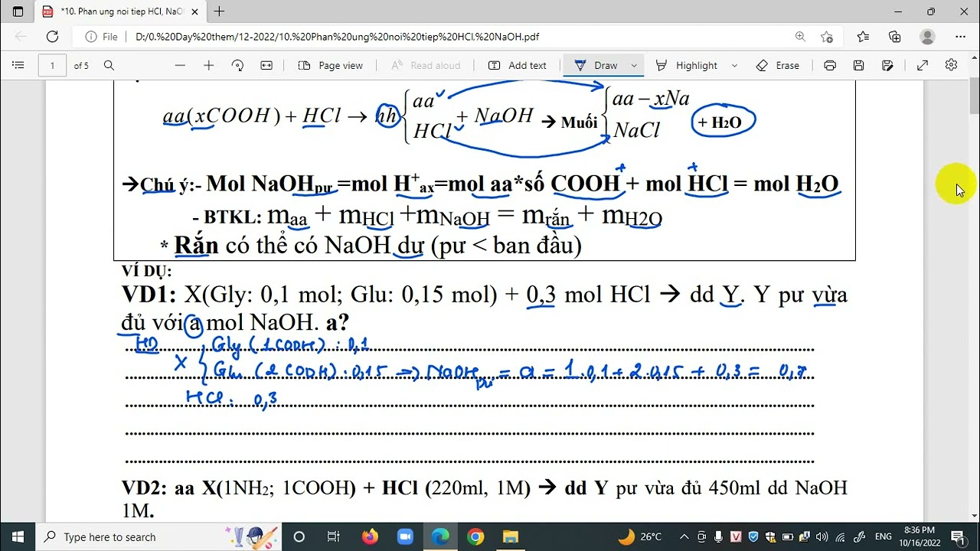980x551 pixels.
Task: Toggle the Draw tool
Action: tap(596, 66)
